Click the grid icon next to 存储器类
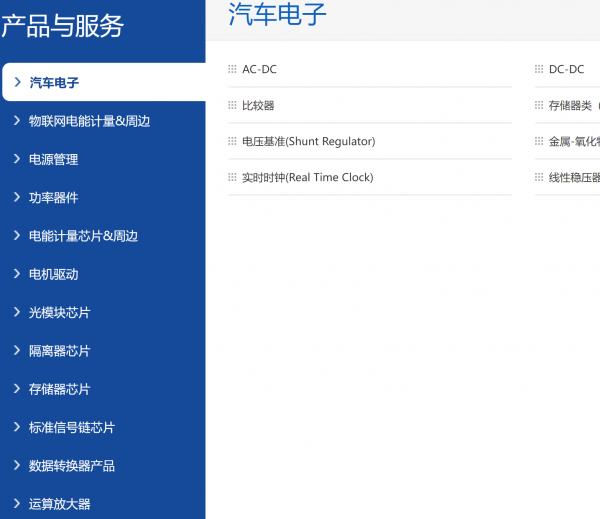Image resolution: width=600 pixels, height=519 pixels. pos(539,106)
